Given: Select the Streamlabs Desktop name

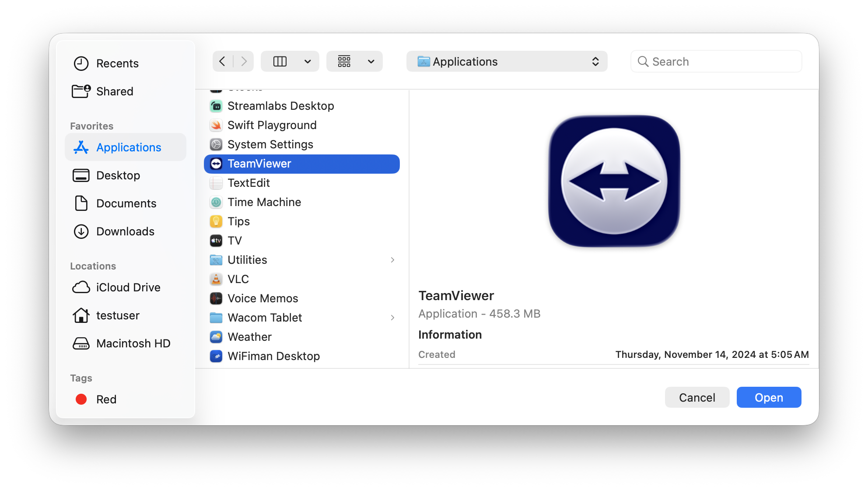Looking at the screenshot, I should pos(281,106).
